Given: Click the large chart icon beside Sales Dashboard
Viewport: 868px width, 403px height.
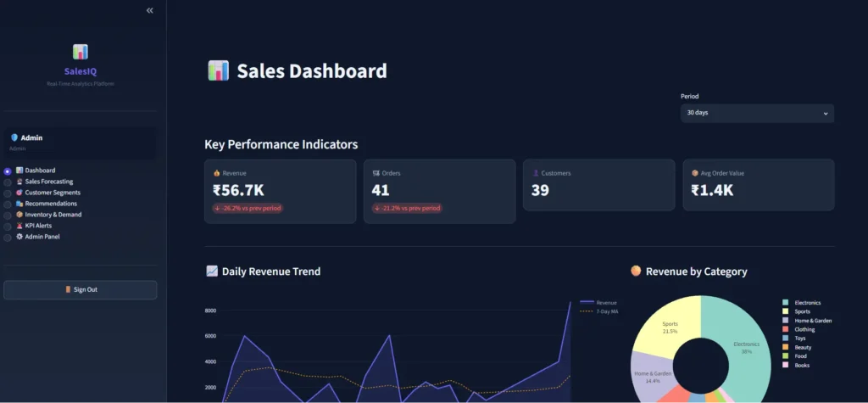Looking at the screenshot, I should pos(218,71).
